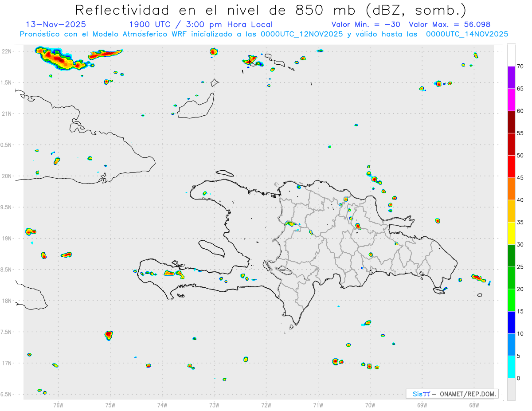Click the '75W' longitude label
This screenshot has width=532, height=411.
tap(110, 405)
